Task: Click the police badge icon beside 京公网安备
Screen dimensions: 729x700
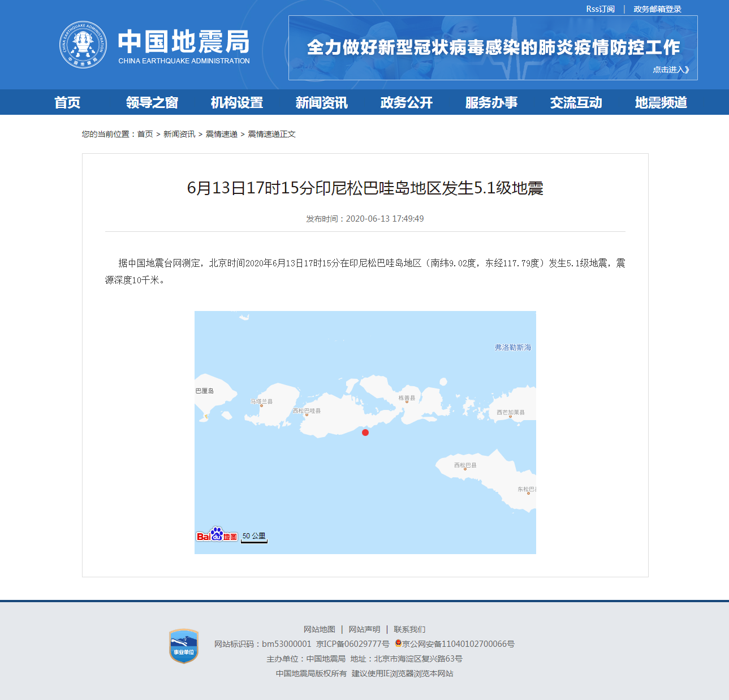Action: (398, 643)
